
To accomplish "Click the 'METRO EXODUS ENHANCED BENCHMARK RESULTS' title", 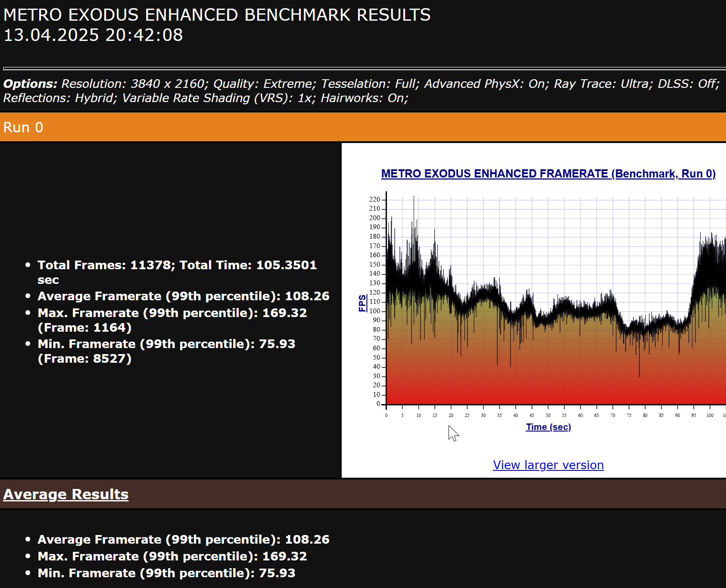I will coord(217,15).
